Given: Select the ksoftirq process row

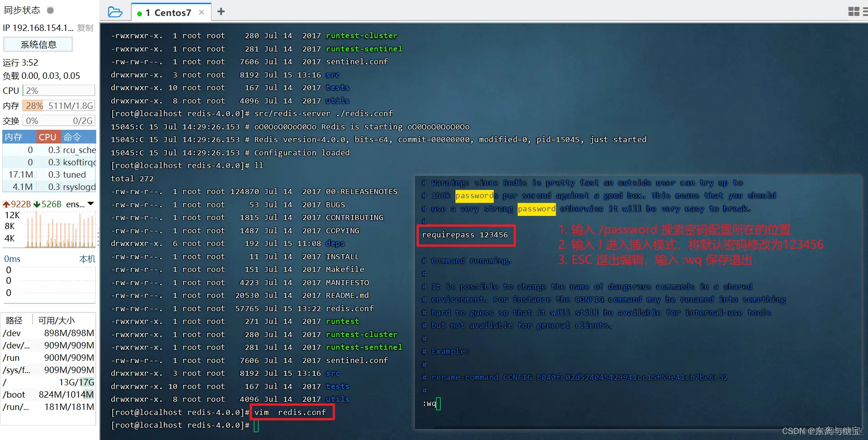Looking at the screenshot, I should [49, 162].
